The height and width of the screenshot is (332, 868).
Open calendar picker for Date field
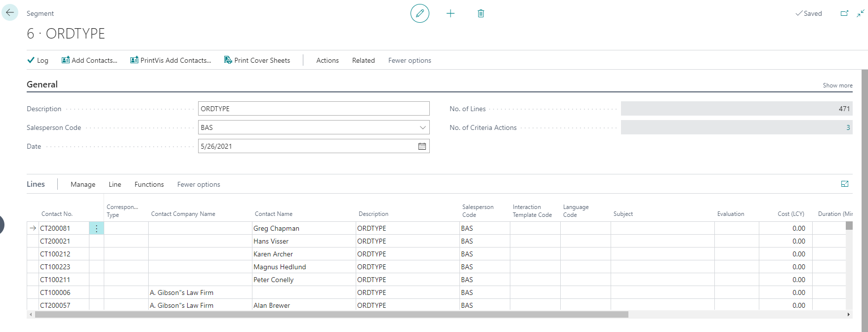422,146
